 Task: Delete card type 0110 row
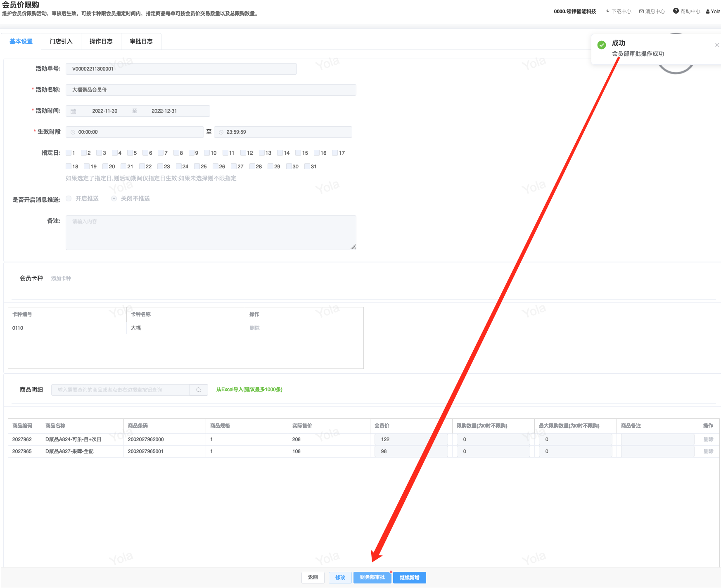(255, 328)
